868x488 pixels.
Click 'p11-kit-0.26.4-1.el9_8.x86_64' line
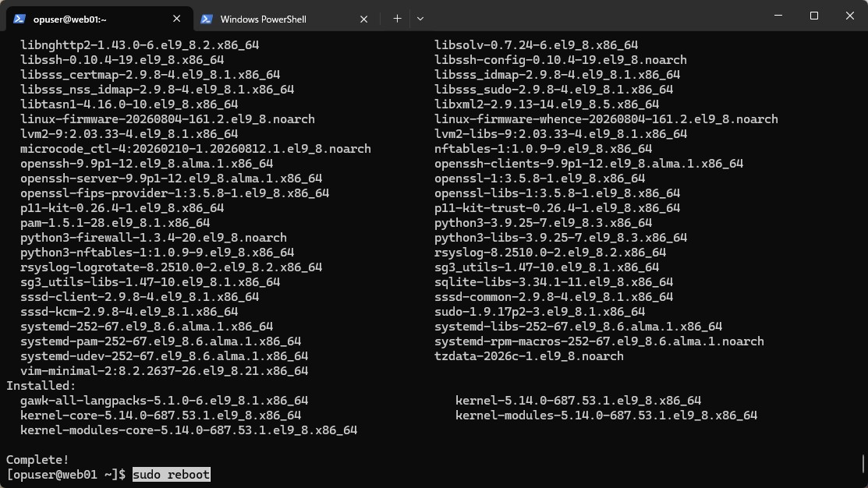[122, 207]
